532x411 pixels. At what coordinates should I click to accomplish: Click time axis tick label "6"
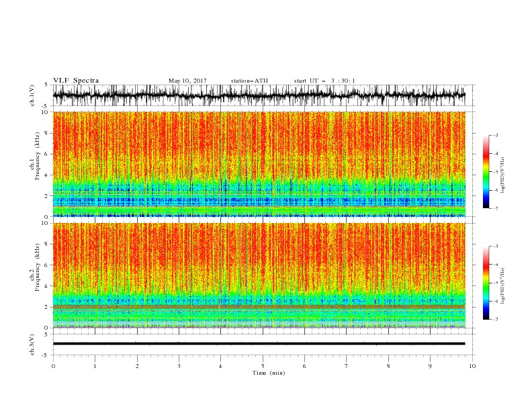[304, 366]
